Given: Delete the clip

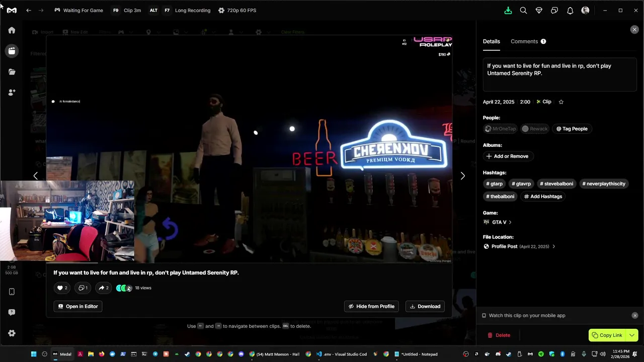Looking at the screenshot, I should (499, 335).
